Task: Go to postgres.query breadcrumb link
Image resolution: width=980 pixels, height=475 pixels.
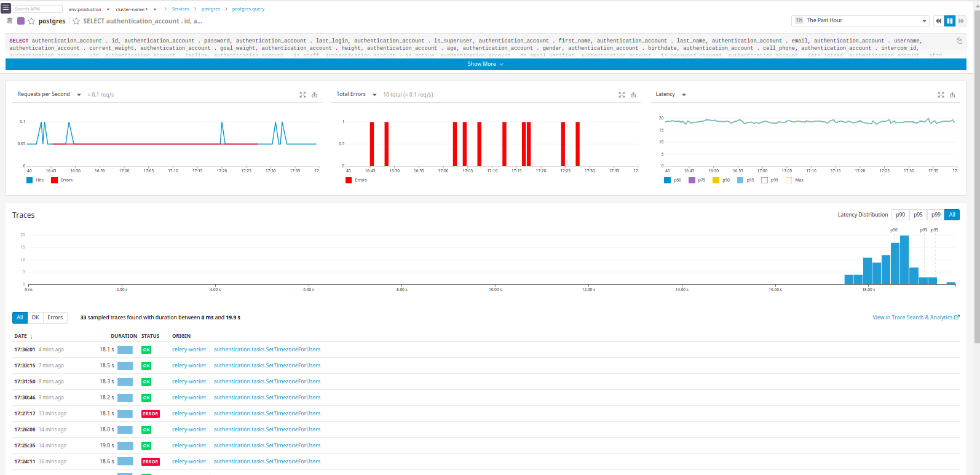Action: (248, 9)
